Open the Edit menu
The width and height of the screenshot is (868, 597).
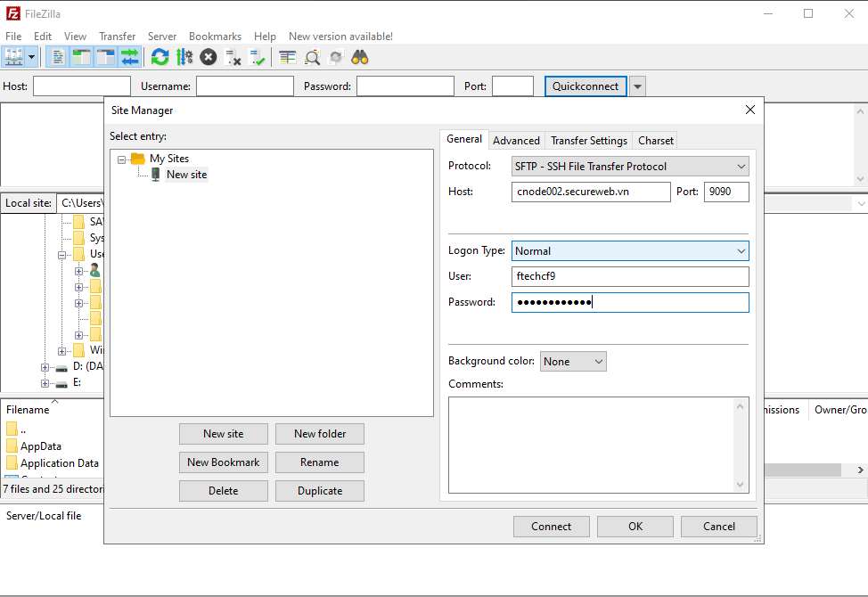coord(43,37)
